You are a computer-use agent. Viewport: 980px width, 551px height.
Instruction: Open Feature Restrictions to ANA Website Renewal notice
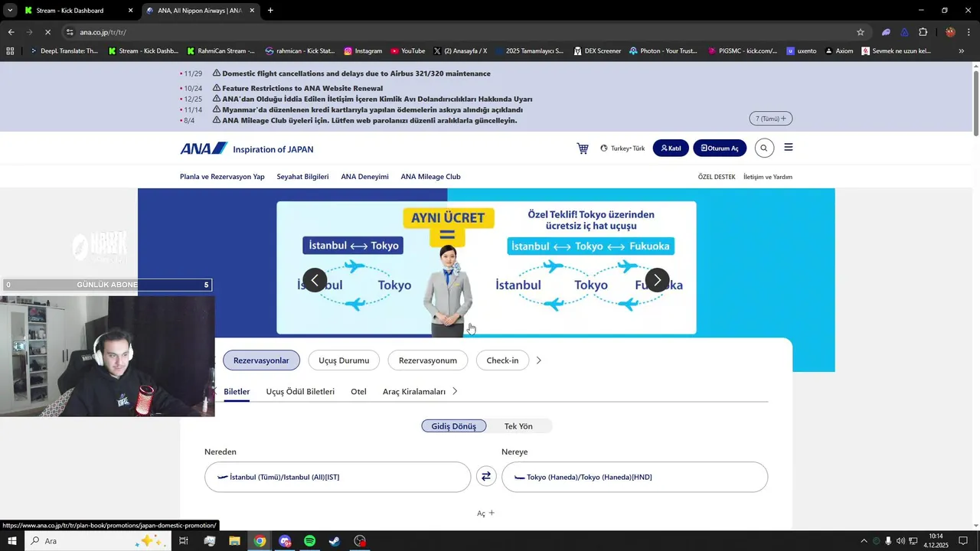pos(302,88)
